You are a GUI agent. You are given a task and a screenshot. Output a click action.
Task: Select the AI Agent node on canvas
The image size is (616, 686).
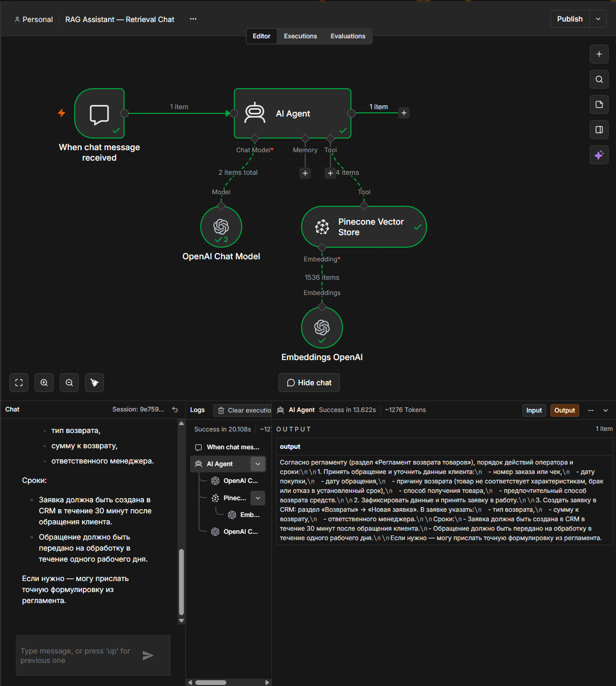pyautogui.click(x=293, y=113)
